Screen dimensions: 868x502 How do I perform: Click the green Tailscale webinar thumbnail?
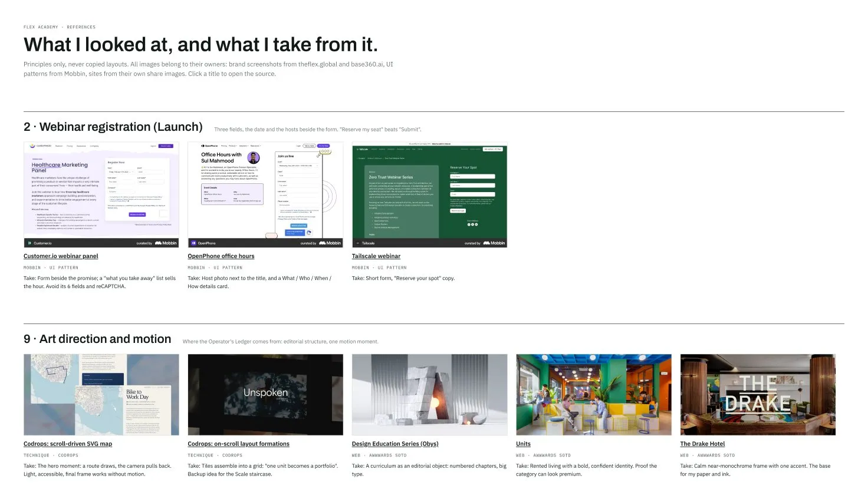click(x=429, y=194)
